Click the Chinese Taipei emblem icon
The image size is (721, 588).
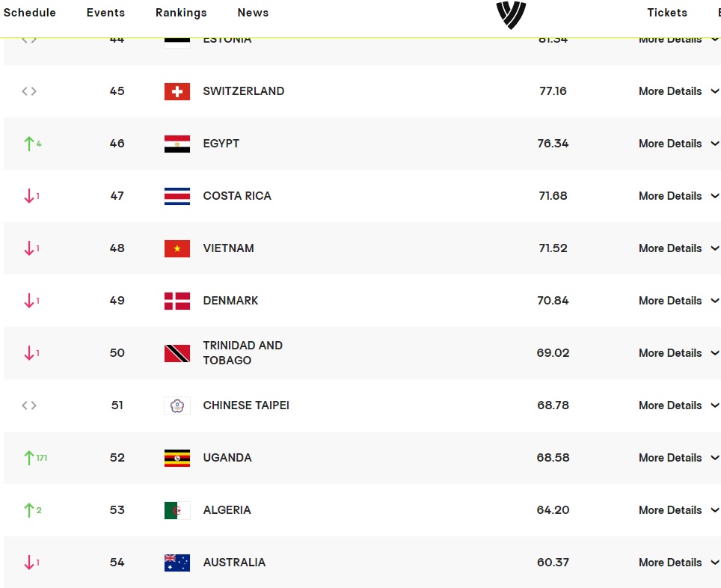point(177,405)
